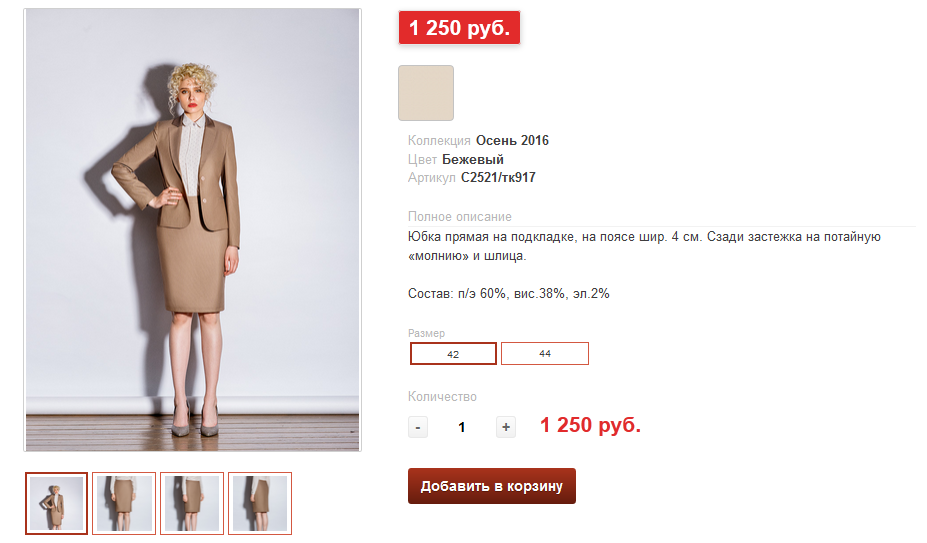Click the color name "Бежевый"

473,159
